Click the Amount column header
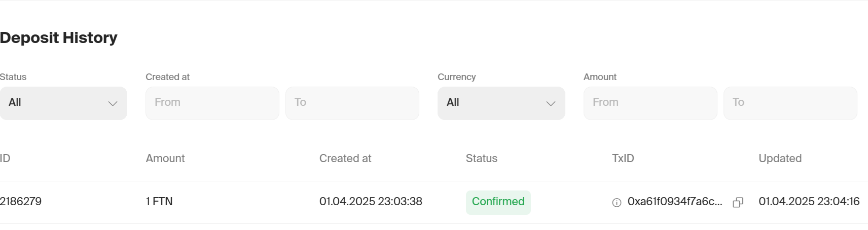 click(x=165, y=159)
